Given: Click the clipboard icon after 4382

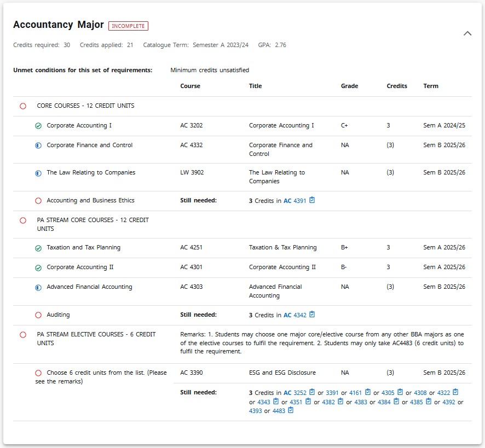Looking at the screenshot, I should click(340, 402).
